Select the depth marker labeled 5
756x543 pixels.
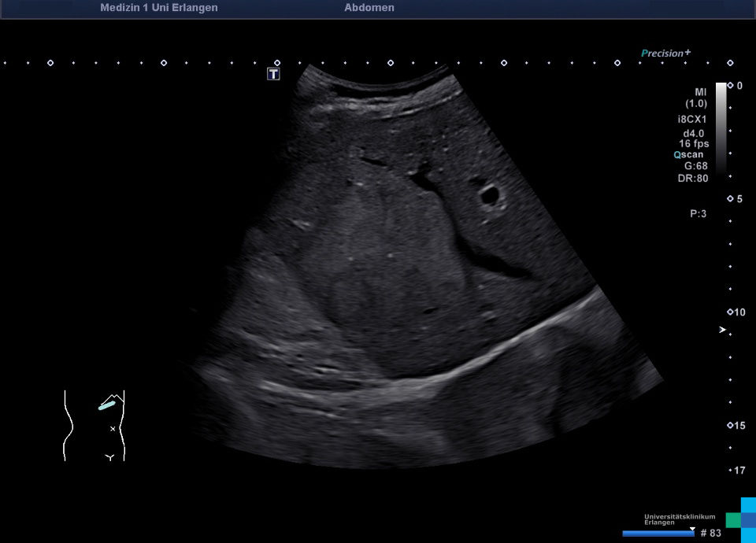tap(730, 199)
